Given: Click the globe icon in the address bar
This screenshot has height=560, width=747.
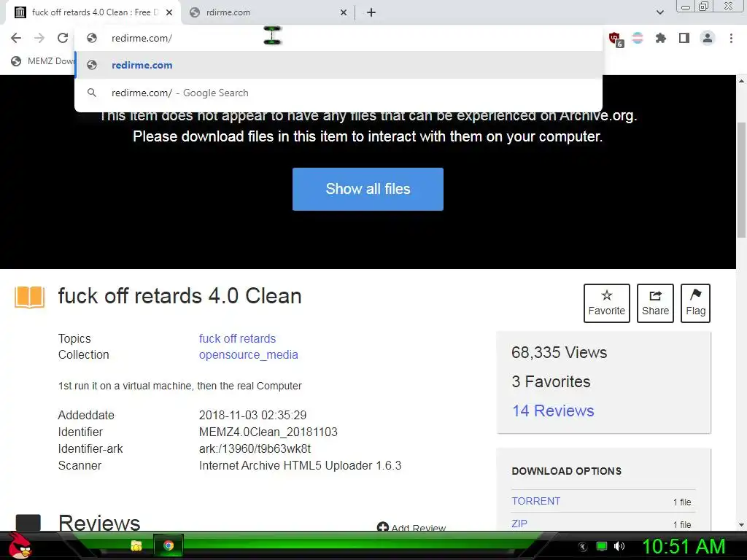Looking at the screenshot, I should coord(92,38).
